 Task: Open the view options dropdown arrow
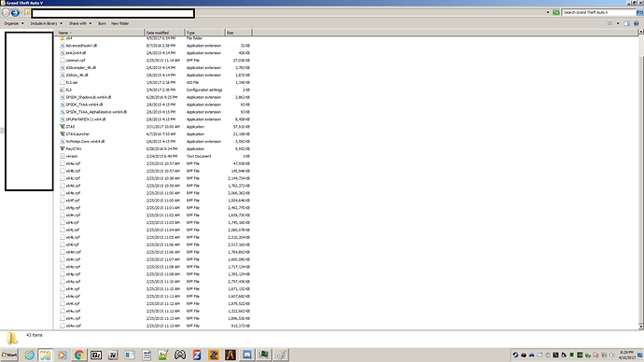618,23
